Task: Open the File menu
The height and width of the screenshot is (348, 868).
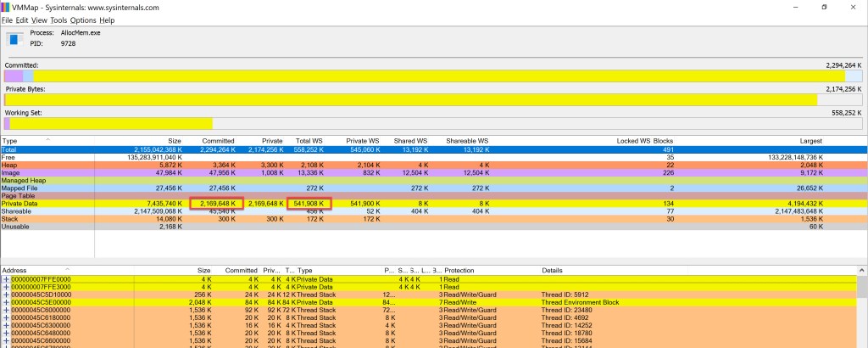Action: pyautogui.click(x=8, y=20)
